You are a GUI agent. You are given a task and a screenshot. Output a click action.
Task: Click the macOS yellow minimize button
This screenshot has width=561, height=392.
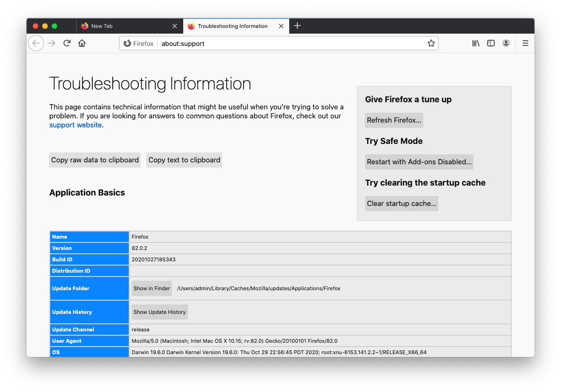(x=45, y=26)
